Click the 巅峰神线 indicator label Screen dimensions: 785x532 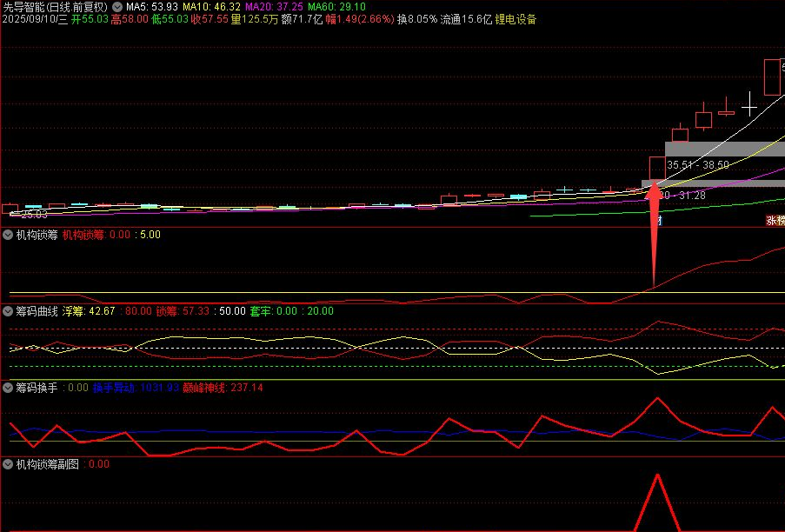(x=201, y=389)
